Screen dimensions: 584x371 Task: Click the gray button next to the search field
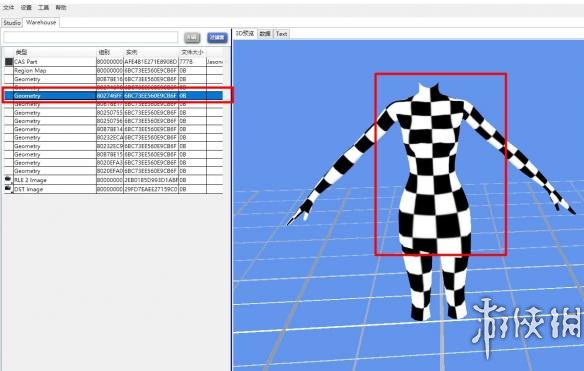tap(192, 38)
